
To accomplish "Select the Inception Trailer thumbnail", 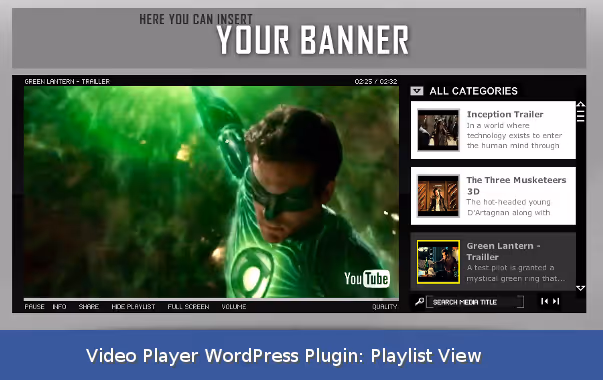I will pos(438,130).
